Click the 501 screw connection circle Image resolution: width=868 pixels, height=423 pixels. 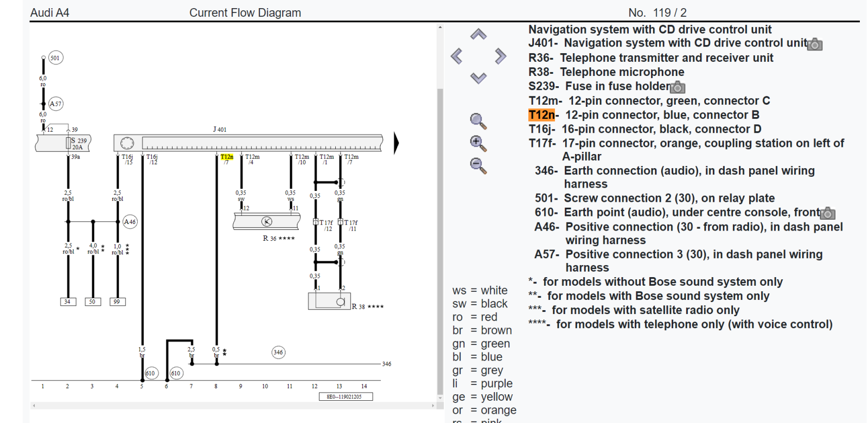55,58
